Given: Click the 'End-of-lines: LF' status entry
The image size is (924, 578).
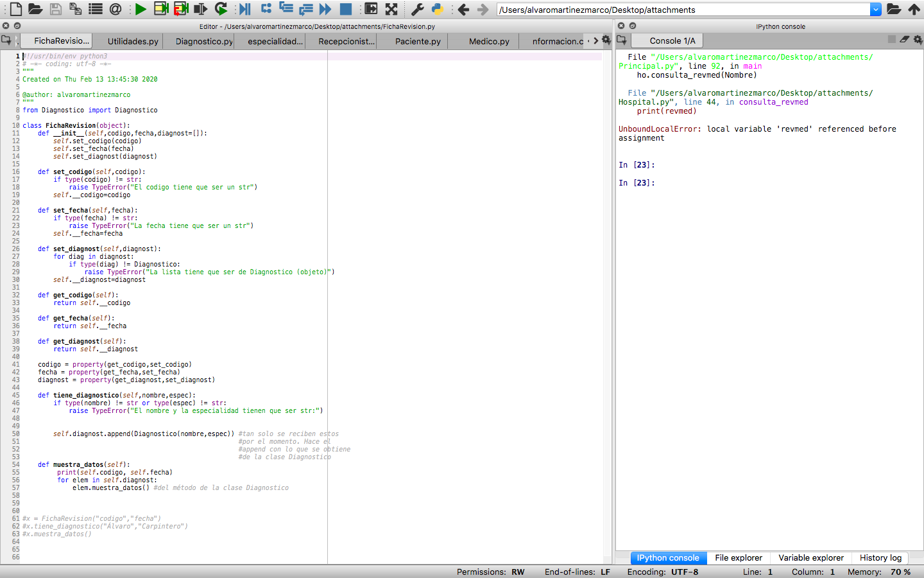Looking at the screenshot, I should 577,572.
